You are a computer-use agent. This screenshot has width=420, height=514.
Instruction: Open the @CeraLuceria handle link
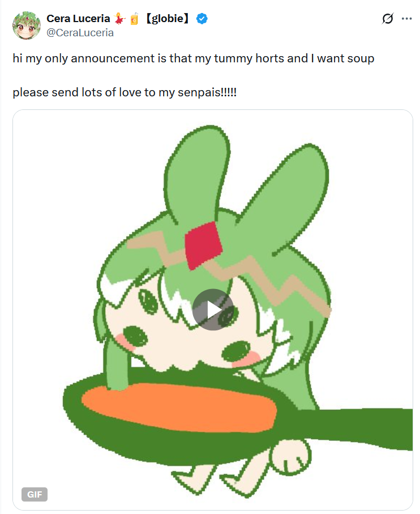point(80,33)
